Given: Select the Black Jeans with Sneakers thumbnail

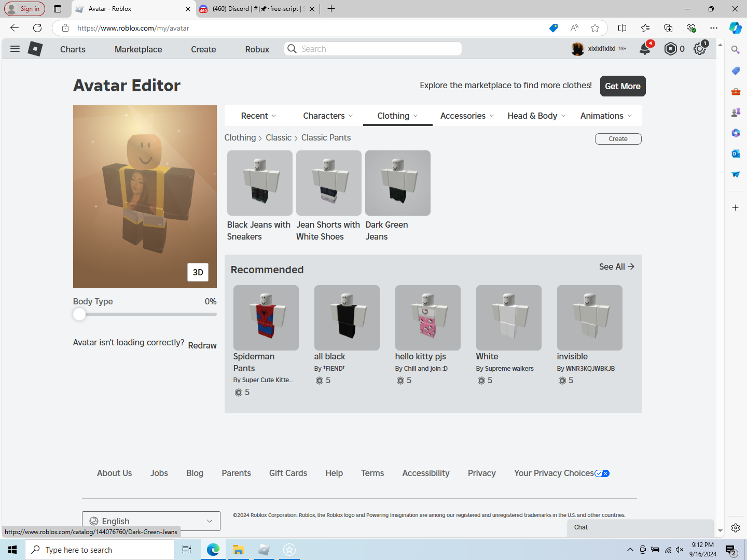Looking at the screenshot, I should [260, 183].
